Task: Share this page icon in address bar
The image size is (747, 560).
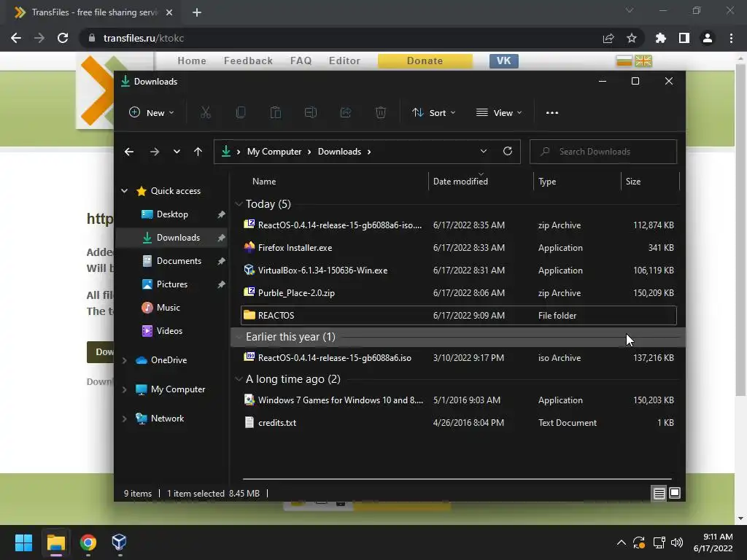Action: click(x=608, y=38)
